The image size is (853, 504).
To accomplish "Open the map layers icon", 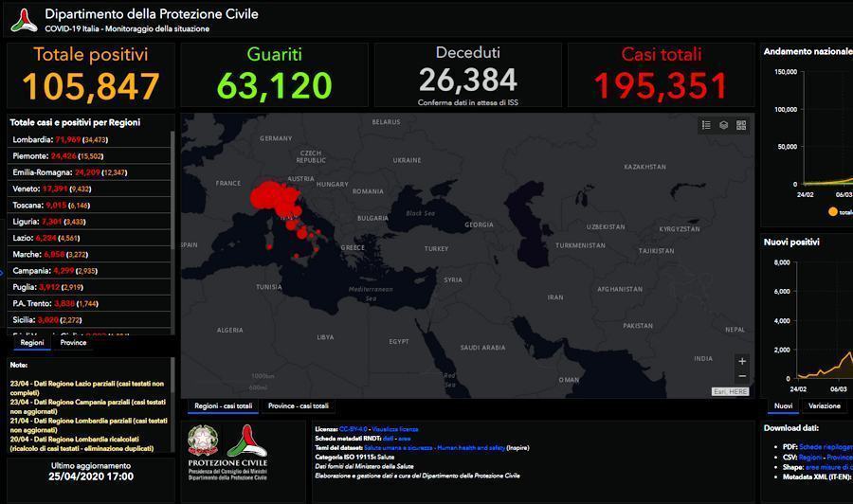I will pyautogui.click(x=723, y=125).
